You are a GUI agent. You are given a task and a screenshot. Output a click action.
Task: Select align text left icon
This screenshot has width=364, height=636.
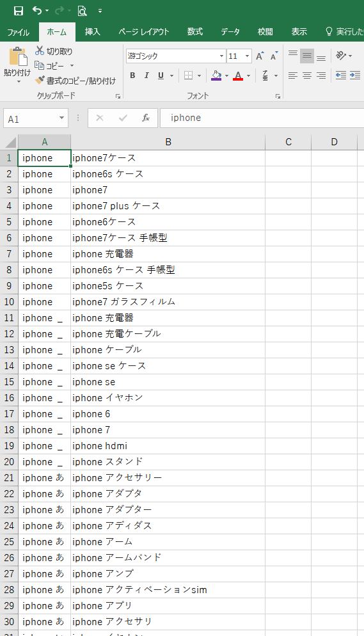[x=292, y=76]
